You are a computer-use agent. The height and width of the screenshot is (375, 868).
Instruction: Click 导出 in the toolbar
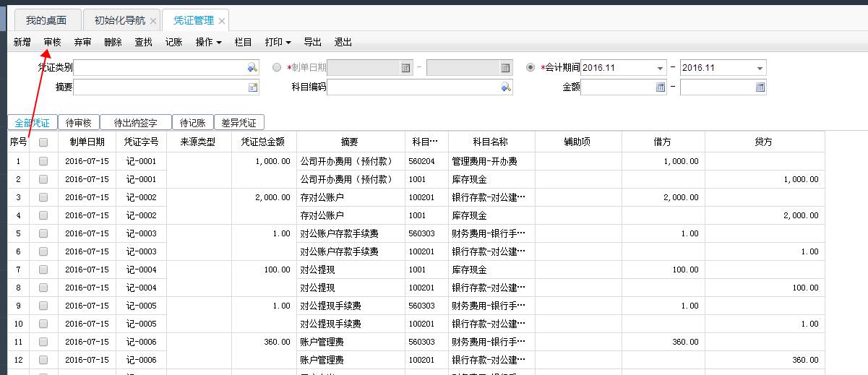click(313, 43)
